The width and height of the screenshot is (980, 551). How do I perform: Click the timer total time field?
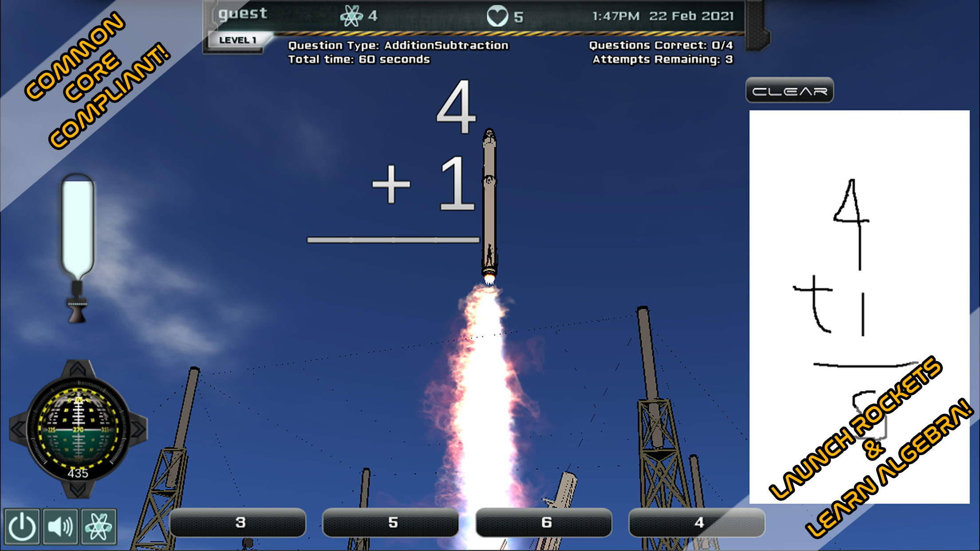point(348,59)
